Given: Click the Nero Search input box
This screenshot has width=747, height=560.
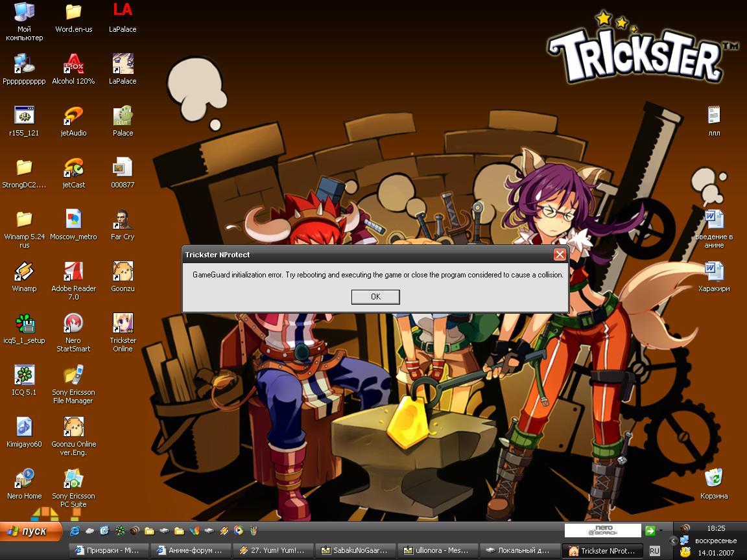Looking at the screenshot, I should [602, 530].
